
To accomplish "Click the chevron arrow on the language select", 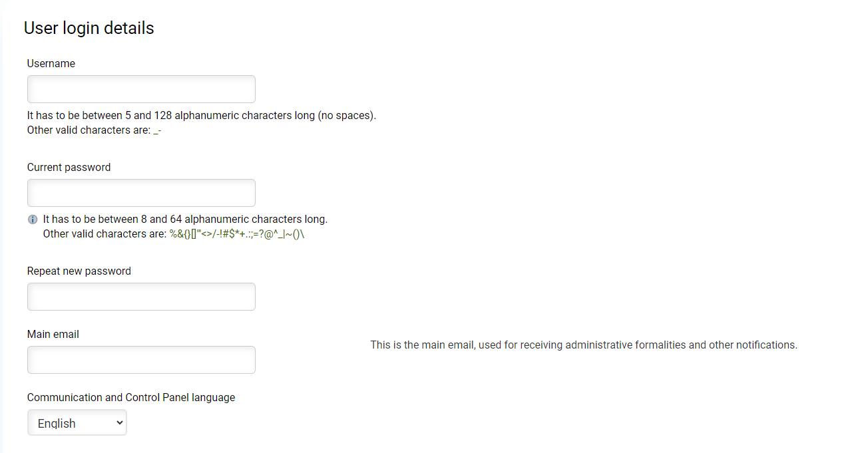I will pyautogui.click(x=120, y=422).
